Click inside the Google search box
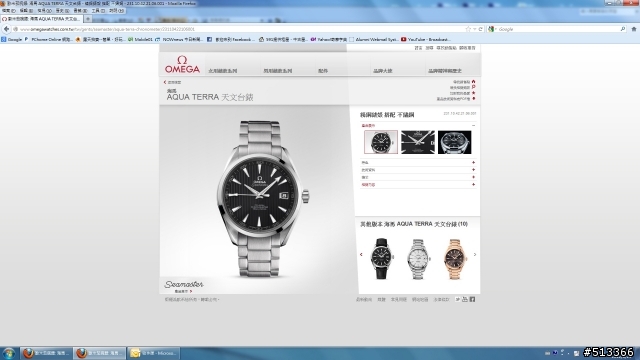This screenshot has height=360, width=640. pos(558,29)
